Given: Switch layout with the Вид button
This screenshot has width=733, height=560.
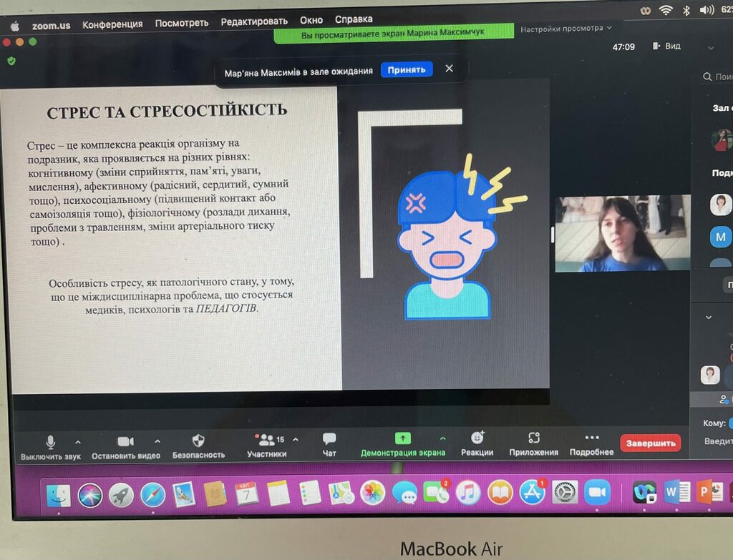Looking at the screenshot, I should coord(666,46).
